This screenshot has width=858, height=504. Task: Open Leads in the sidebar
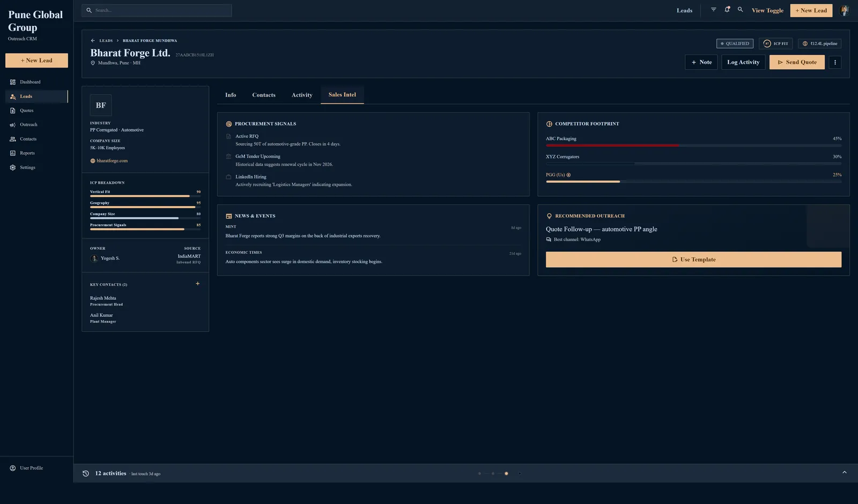click(36, 97)
